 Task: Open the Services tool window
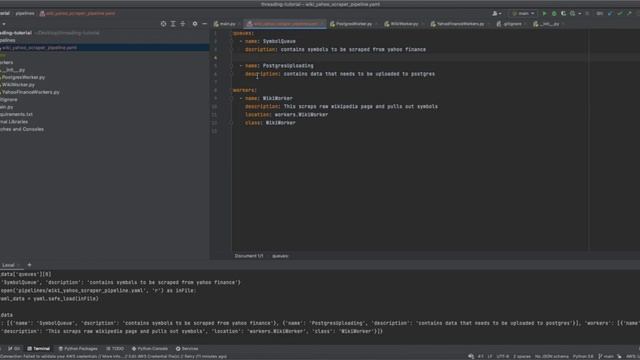click(187, 349)
